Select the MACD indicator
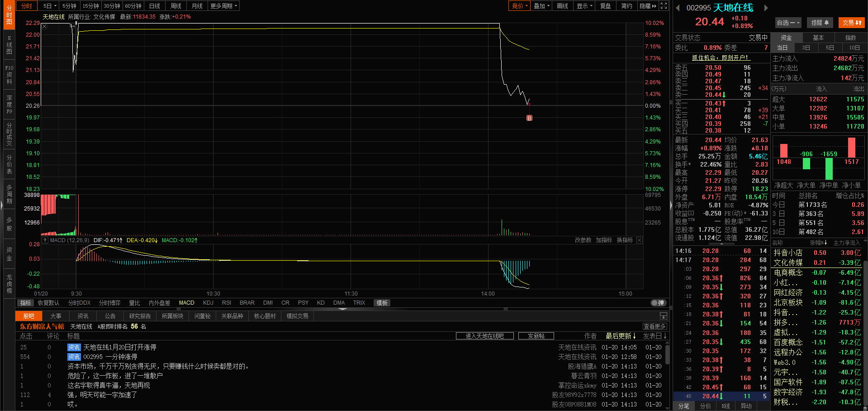Image resolution: width=868 pixels, height=411 pixels. 187,303
